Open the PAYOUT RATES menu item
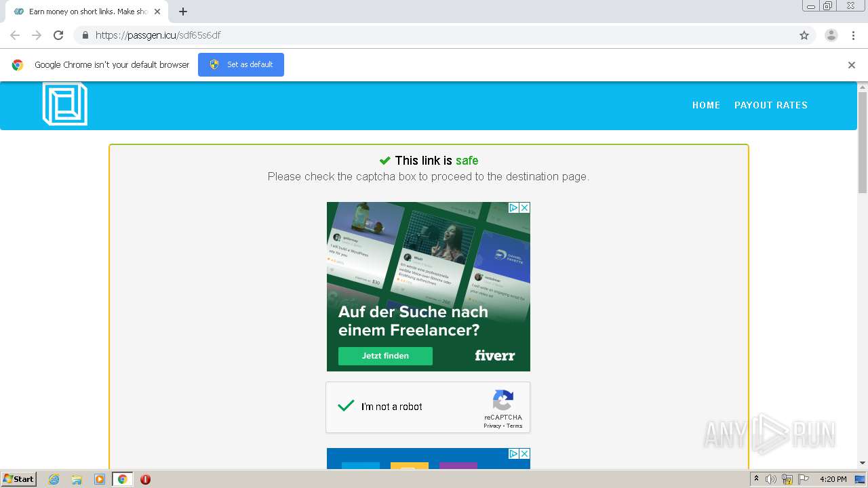 [771, 105]
